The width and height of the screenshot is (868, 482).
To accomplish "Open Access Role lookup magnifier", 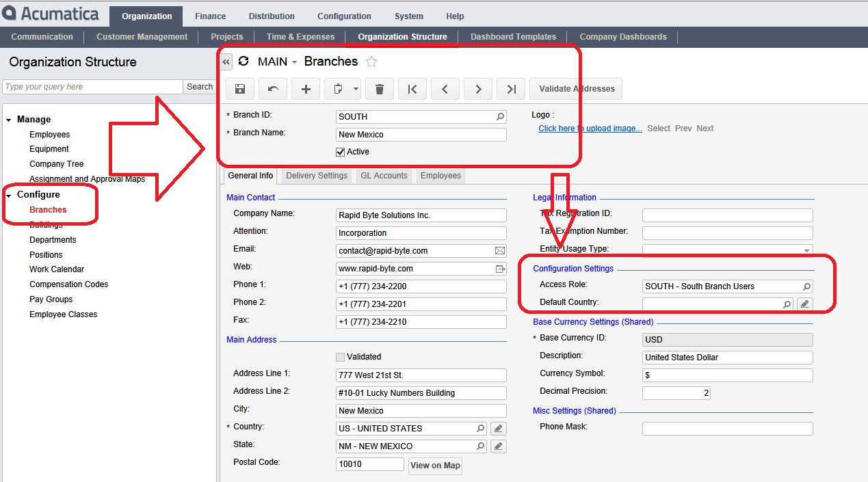I will pyautogui.click(x=807, y=286).
